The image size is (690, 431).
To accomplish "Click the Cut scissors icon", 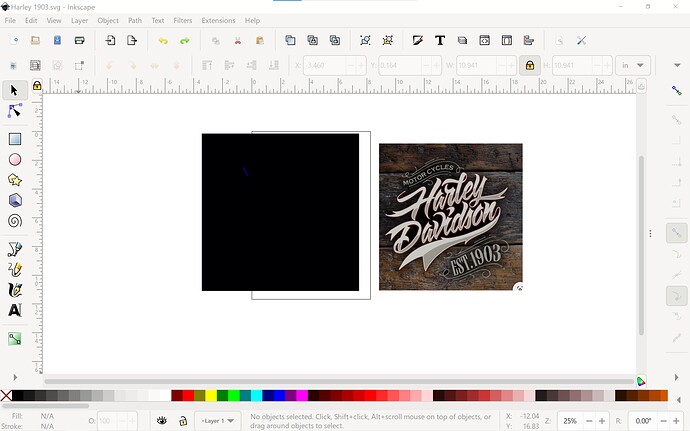I will [238, 41].
